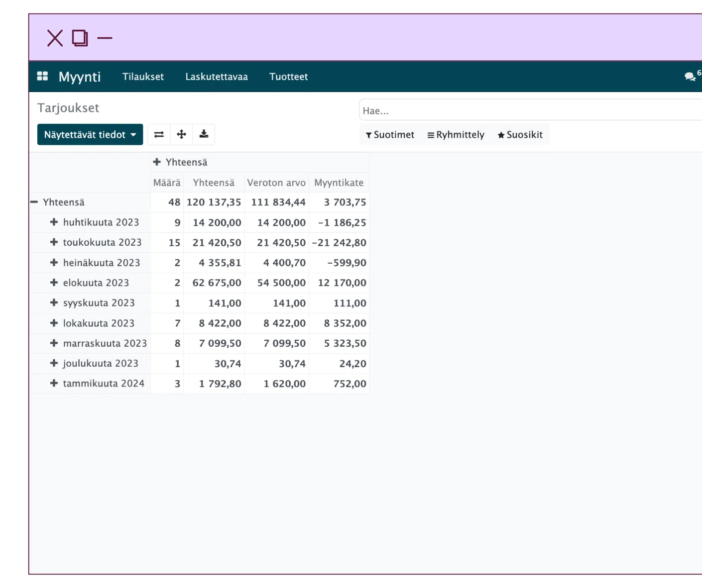
Task: Open the Suosikit favorites dropdown
Action: pos(520,135)
